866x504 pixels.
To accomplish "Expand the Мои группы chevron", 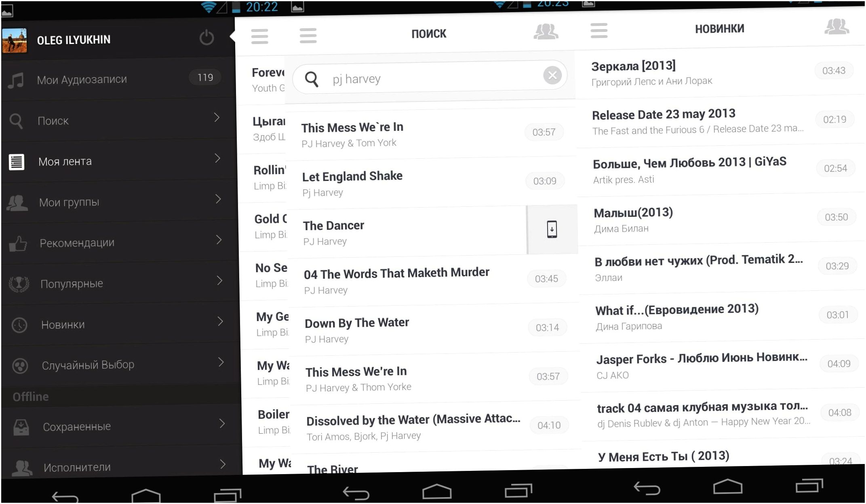I will [218, 199].
